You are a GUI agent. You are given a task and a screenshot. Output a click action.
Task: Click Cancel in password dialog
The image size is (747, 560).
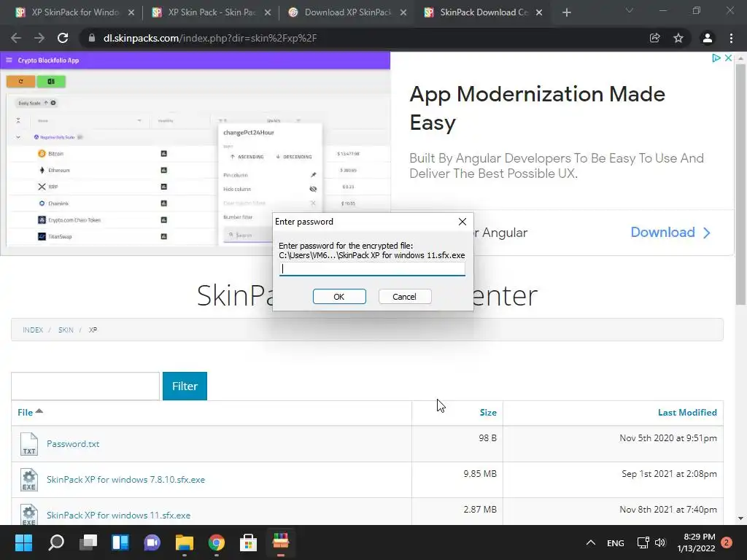[404, 297]
